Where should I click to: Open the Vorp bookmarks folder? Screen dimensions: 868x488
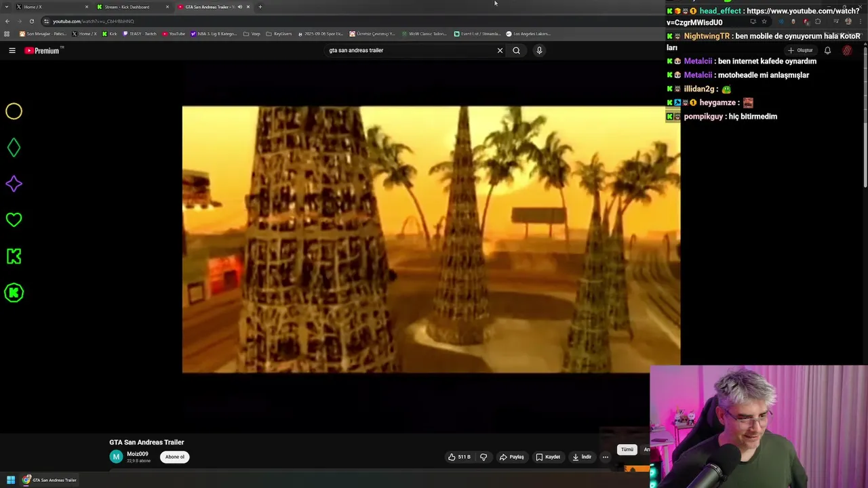(252, 34)
